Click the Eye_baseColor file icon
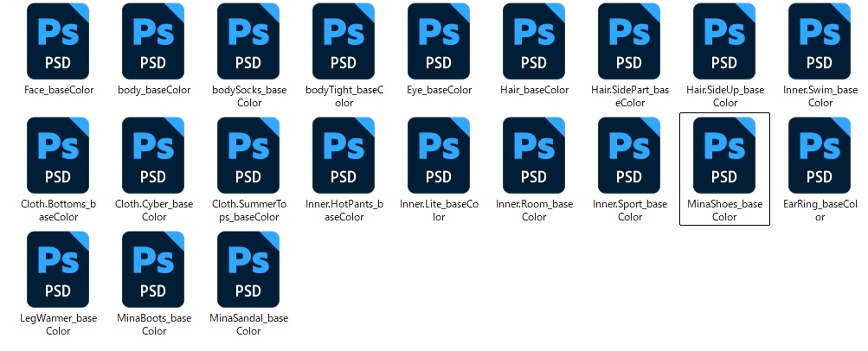Screen dimensions: 868x351 point(439,41)
